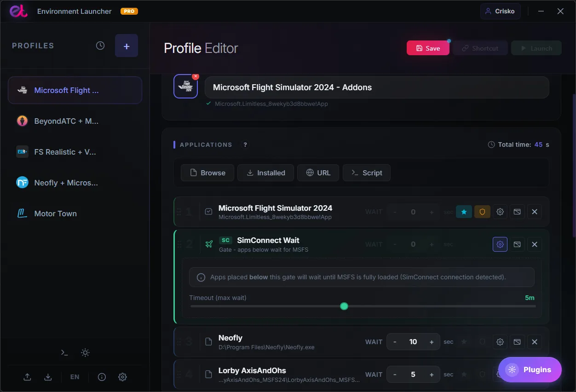Add a new profile with plus button

pyautogui.click(x=127, y=46)
